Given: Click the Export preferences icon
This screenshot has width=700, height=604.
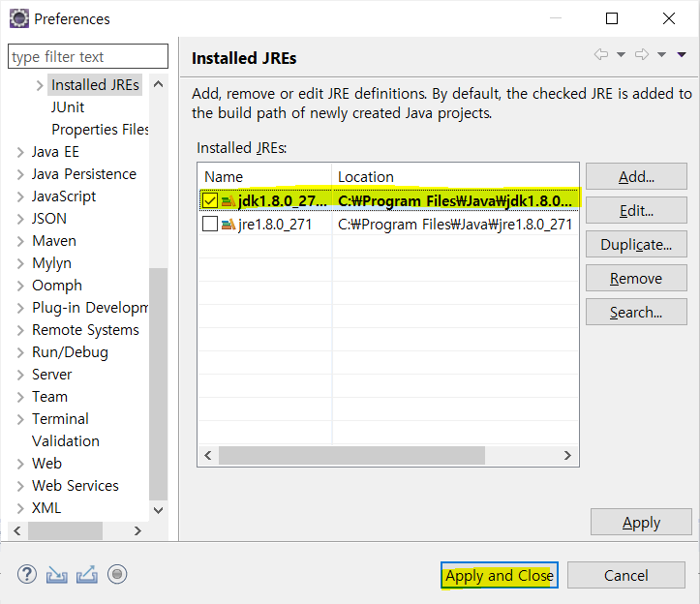Looking at the screenshot, I should [x=87, y=575].
